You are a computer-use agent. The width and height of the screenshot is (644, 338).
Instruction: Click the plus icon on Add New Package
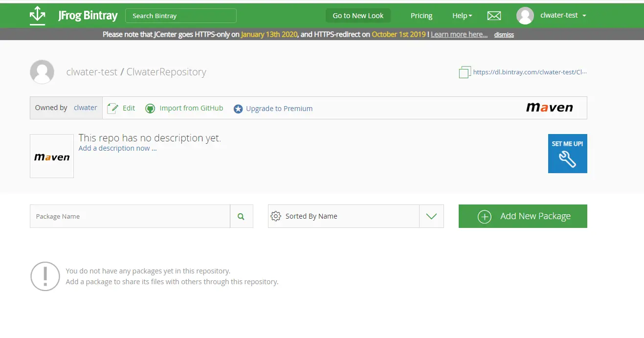(x=485, y=217)
